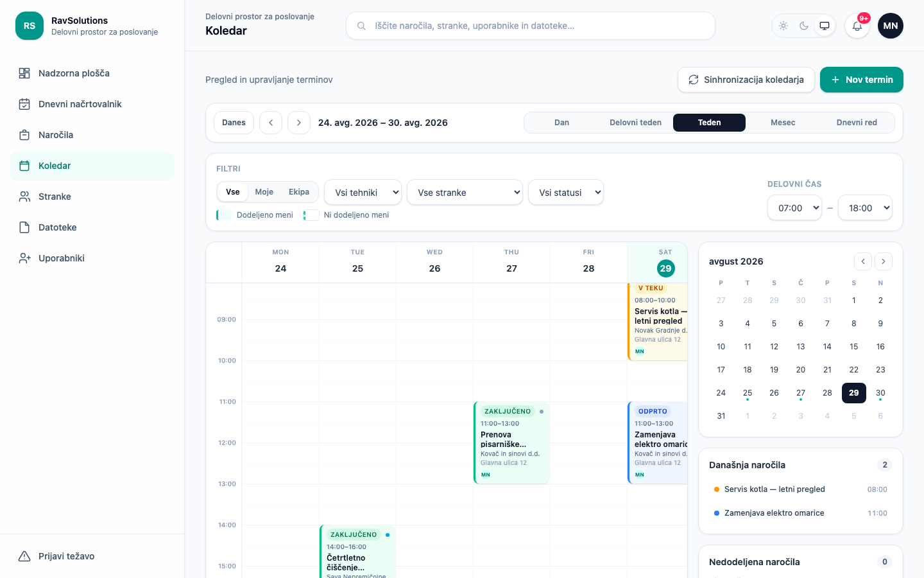Change work start time 07:00
This screenshot has height=578, width=924.
(795, 207)
